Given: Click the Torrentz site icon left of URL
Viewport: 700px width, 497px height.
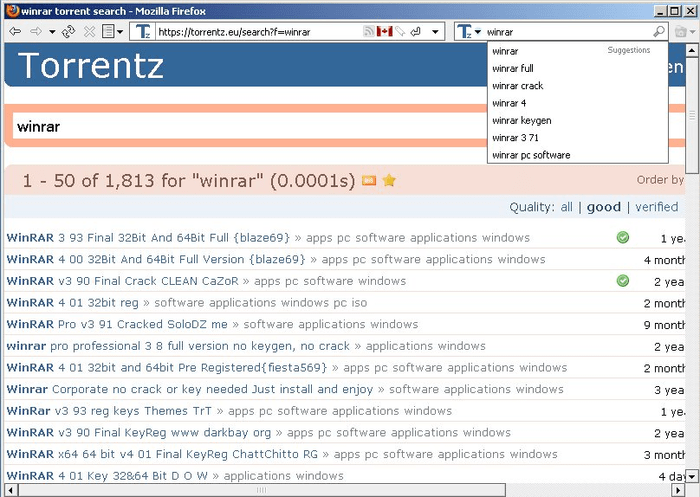Looking at the screenshot, I should point(143,32).
